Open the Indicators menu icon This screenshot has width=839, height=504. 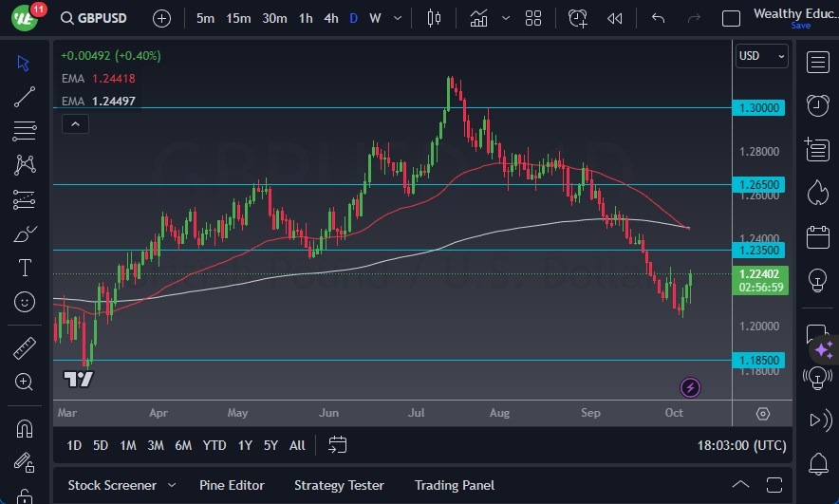(x=479, y=18)
